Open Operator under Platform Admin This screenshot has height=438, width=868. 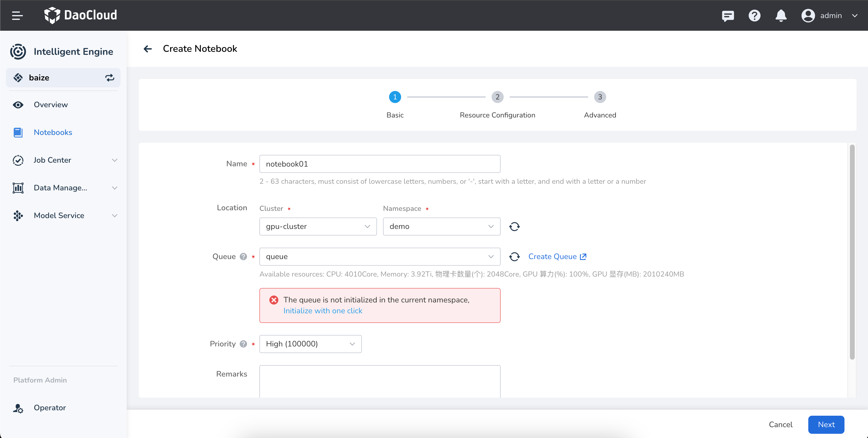point(49,408)
